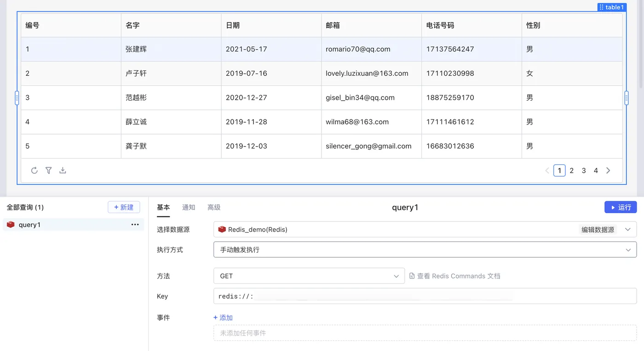The height and width of the screenshot is (351, 644).
Task: Click the 名字 column header
Action: coord(171,25)
